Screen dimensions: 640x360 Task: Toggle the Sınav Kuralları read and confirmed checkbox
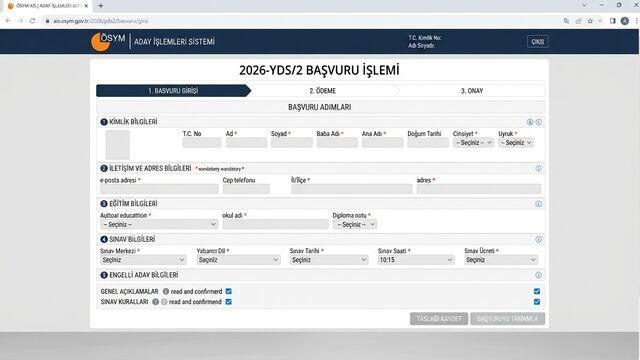point(229,302)
